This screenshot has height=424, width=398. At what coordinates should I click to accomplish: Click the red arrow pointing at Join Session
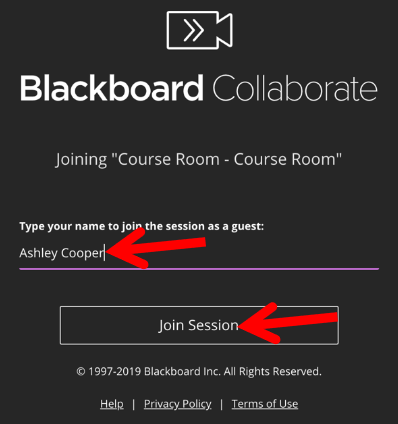pyautogui.click(x=288, y=323)
